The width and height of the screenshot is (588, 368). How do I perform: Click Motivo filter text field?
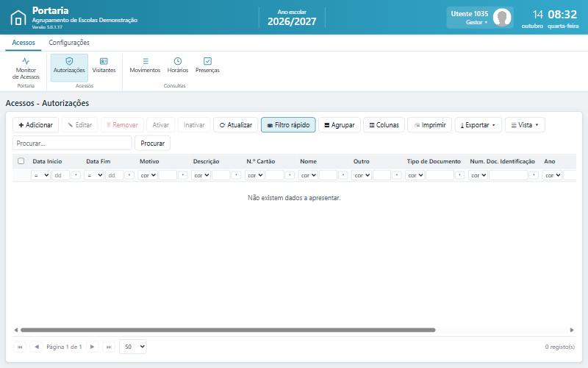pos(168,175)
